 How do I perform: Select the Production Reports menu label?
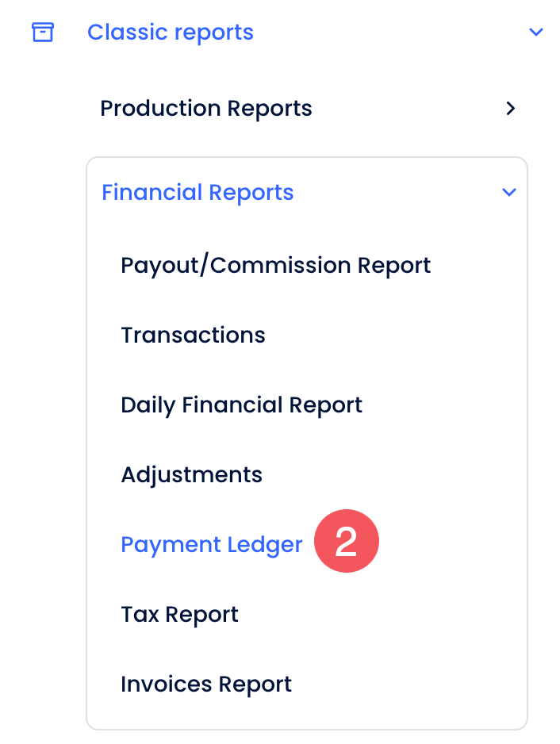pos(206,109)
